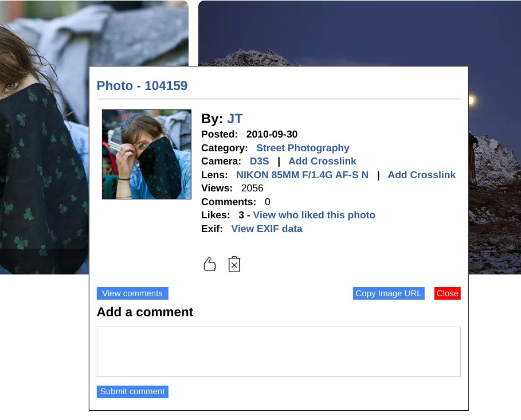This screenshot has height=420, width=521.
Task: Open the Nikon 85mm f/1.4G lens link
Action: [303, 175]
